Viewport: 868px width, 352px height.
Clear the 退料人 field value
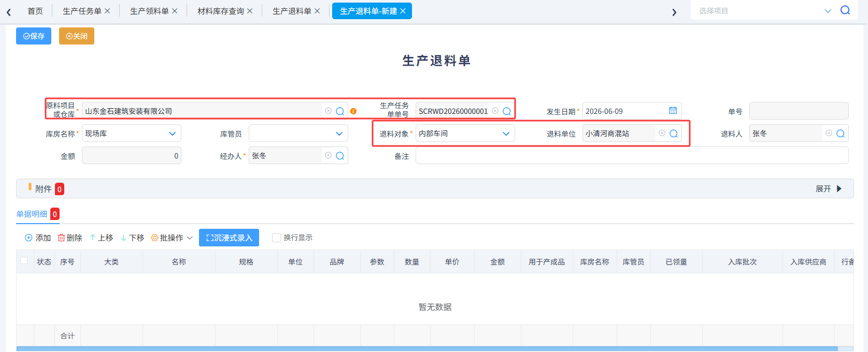point(829,133)
